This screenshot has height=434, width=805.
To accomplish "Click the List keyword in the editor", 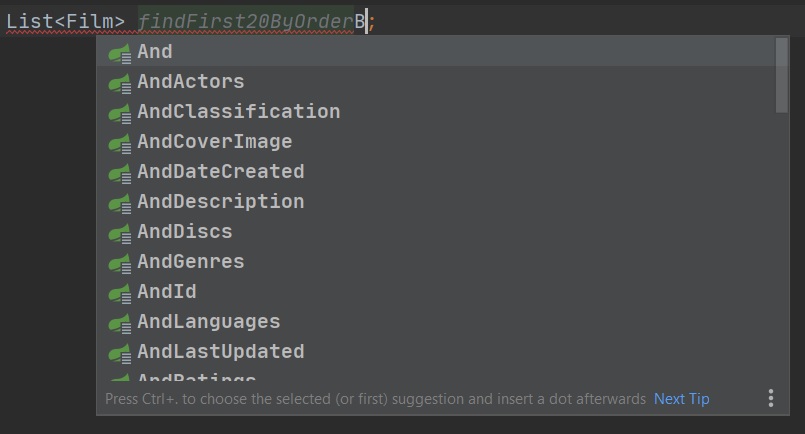I will click(30, 20).
